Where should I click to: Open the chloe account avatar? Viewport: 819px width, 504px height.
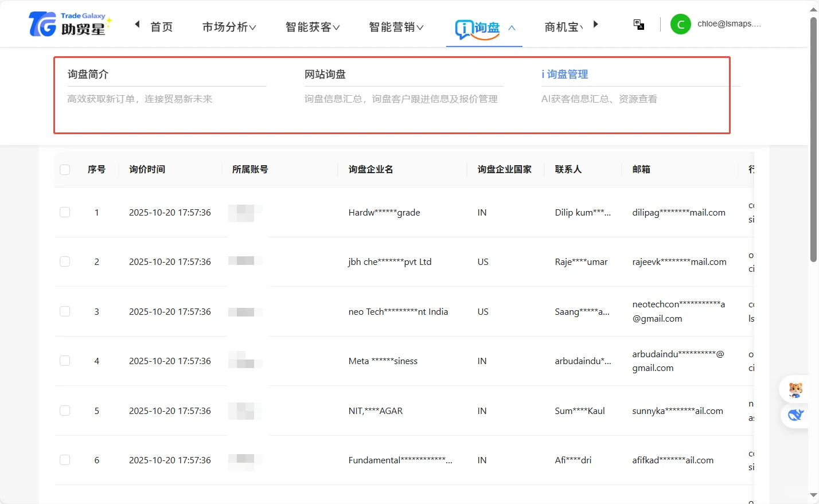(x=680, y=24)
